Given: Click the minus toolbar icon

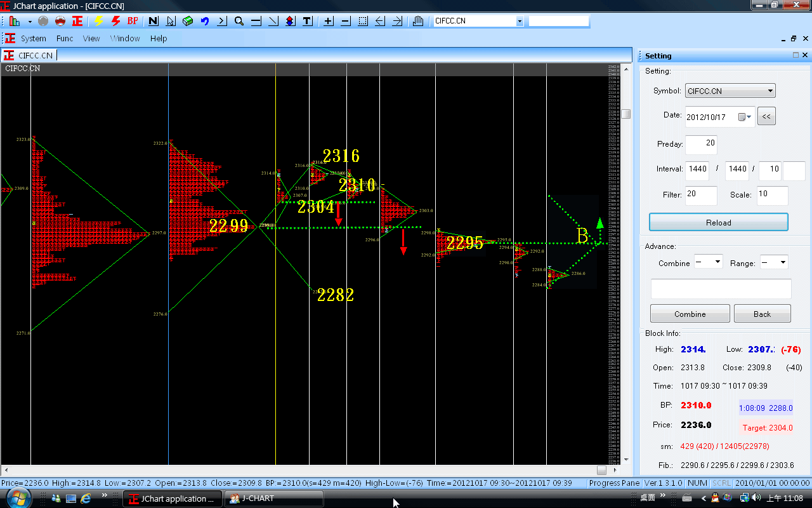Looking at the screenshot, I should coord(346,21).
